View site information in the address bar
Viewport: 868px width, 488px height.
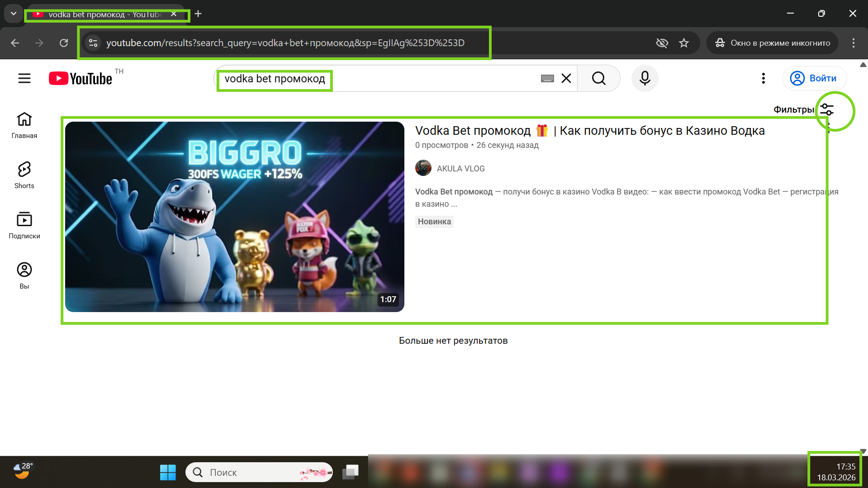(93, 43)
